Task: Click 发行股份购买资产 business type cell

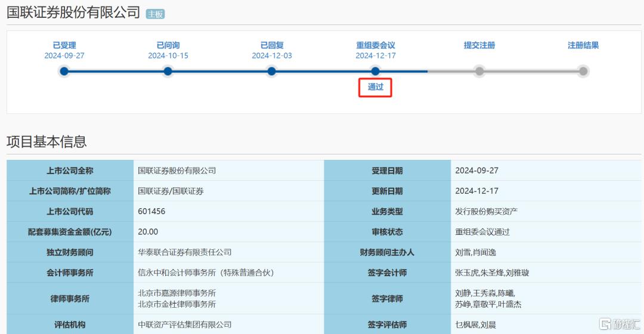Action: pos(546,211)
